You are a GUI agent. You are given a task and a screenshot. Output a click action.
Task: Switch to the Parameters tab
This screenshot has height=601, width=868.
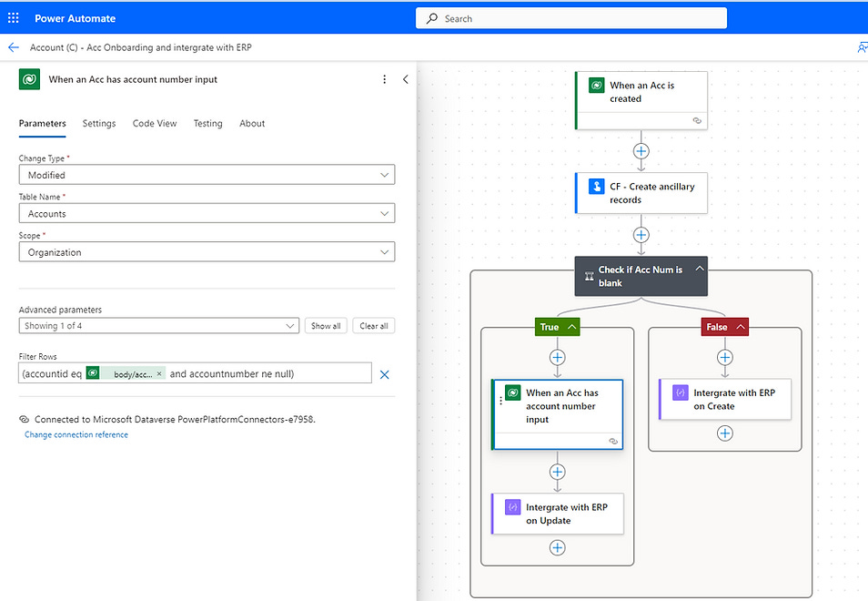point(42,124)
